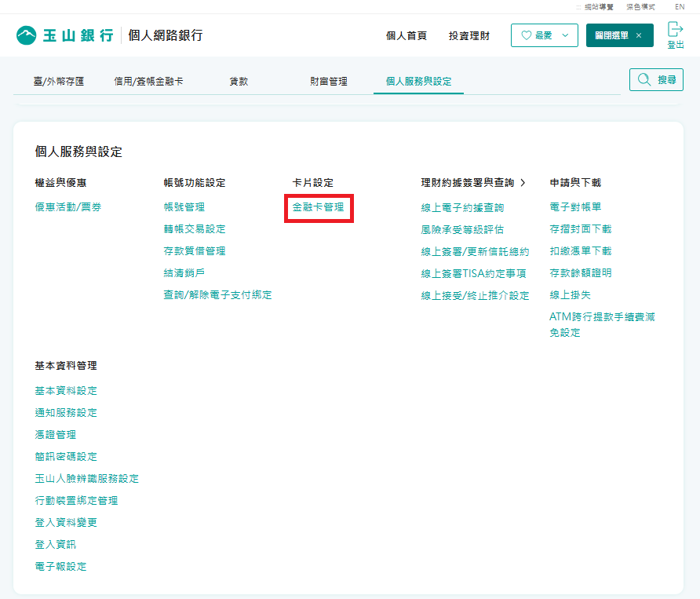Open 線上接受/終止推介設定
Screen dimensions: 700x599
475,295
